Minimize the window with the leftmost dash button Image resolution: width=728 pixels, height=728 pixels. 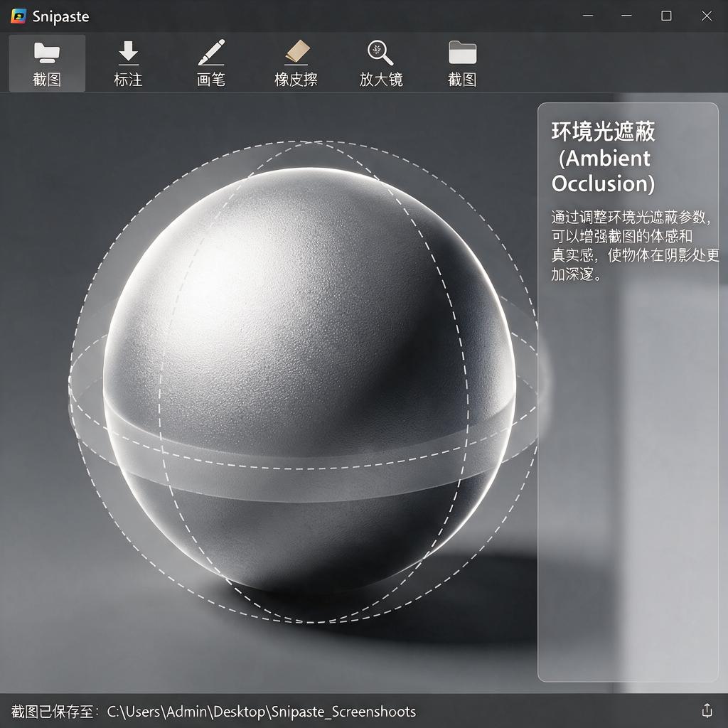(x=588, y=16)
